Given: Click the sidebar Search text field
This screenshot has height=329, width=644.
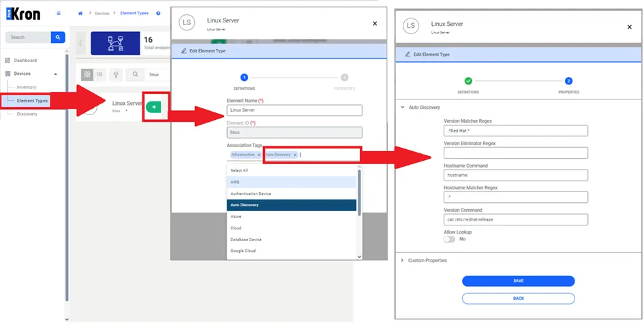Looking at the screenshot, I should tap(28, 37).
